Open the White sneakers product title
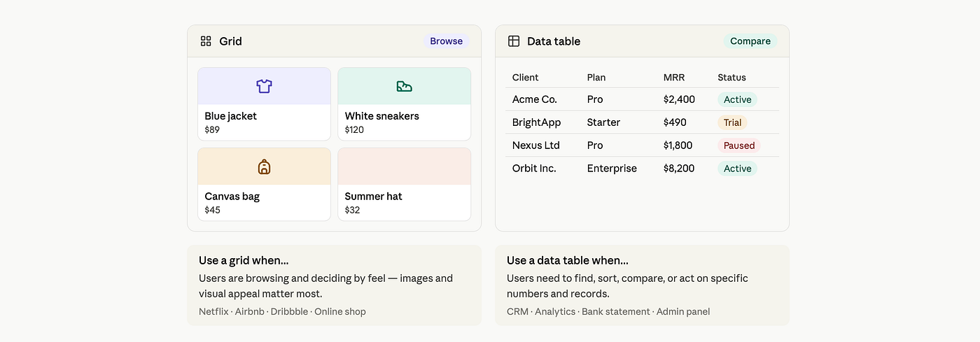Viewport: 980px width, 342px height. [382, 116]
